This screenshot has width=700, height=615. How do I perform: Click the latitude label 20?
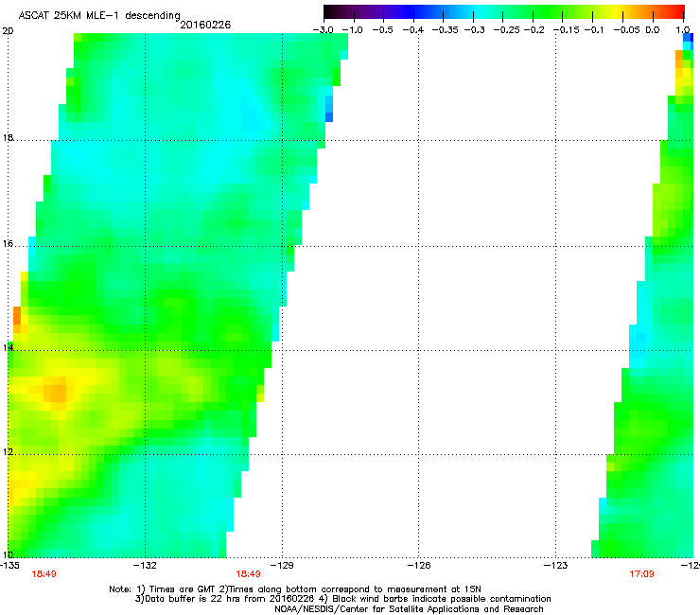(8, 31)
